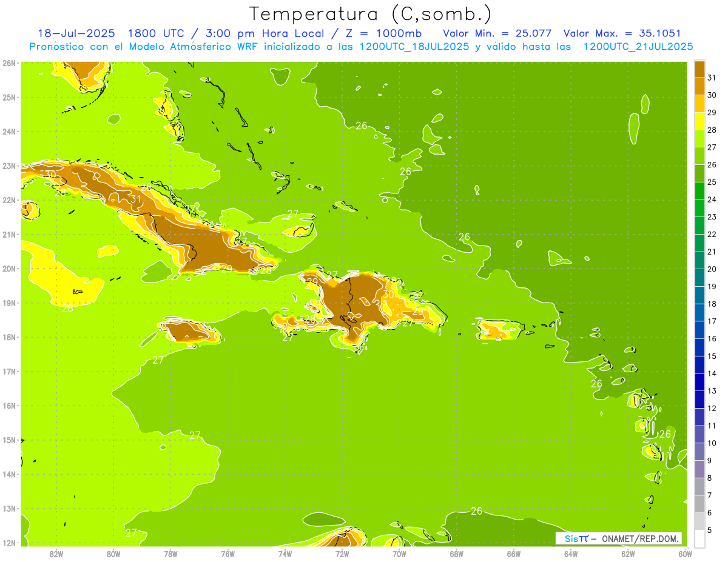Click the "Temperatura (C,somb.)" title

coord(370,13)
